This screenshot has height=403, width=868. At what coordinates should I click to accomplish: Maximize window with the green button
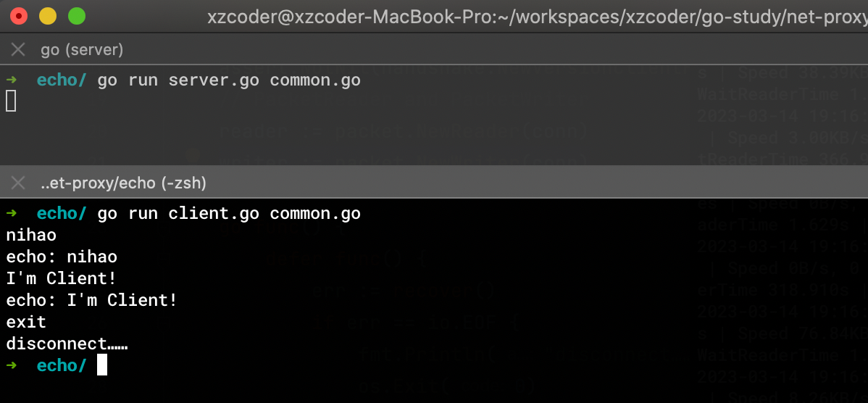click(x=77, y=16)
